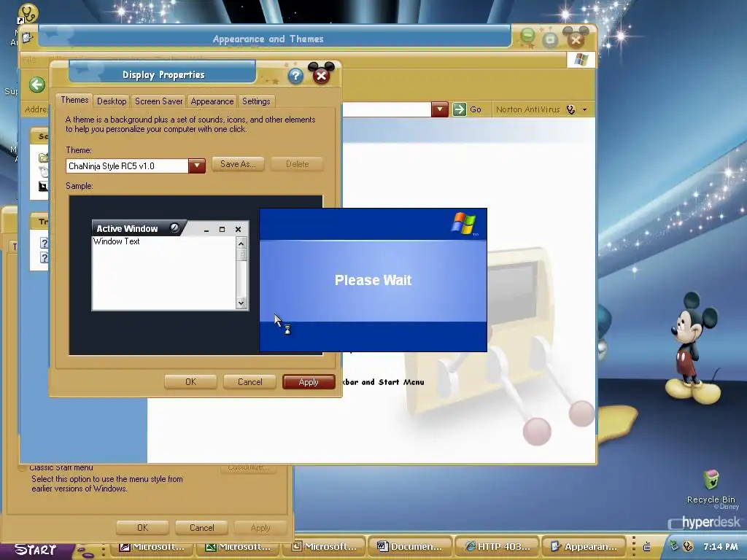Screen dimensions: 747x560
Task: Select the Classic Start menu radio option
Action: [x=22, y=467]
